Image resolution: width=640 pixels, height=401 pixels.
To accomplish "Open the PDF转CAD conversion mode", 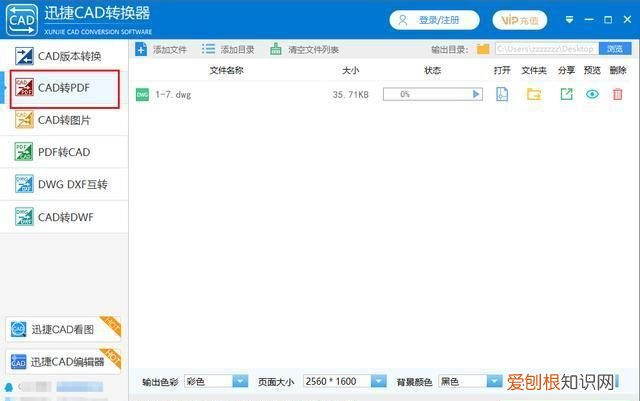I will (x=64, y=152).
